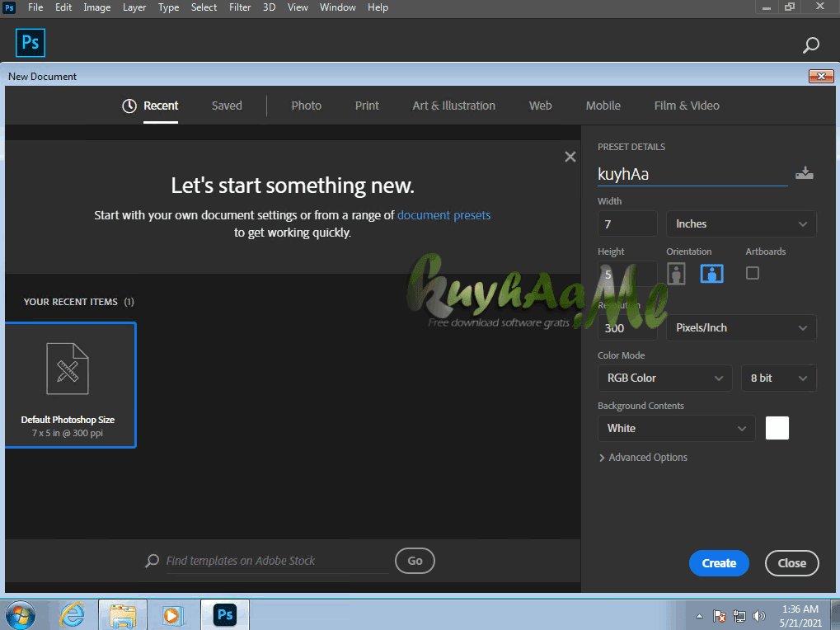Open the Image menu
This screenshot has width=840, height=630.
point(97,7)
